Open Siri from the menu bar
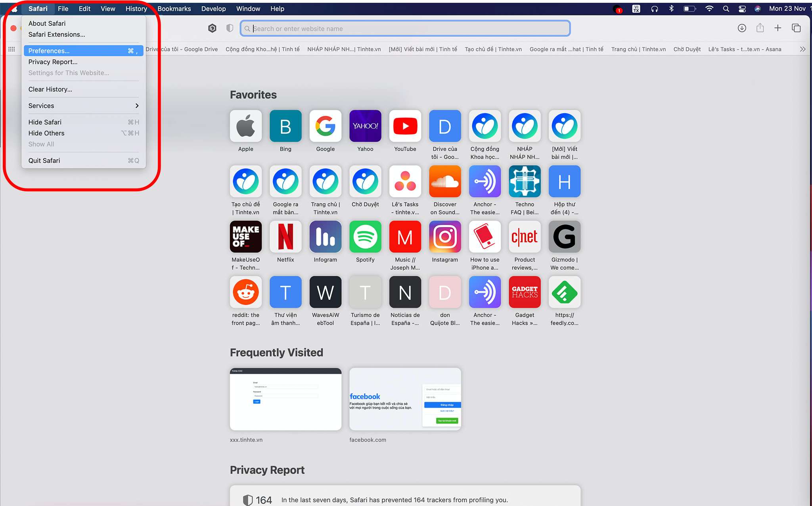Viewport: 812px width, 506px height. click(758, 9)
